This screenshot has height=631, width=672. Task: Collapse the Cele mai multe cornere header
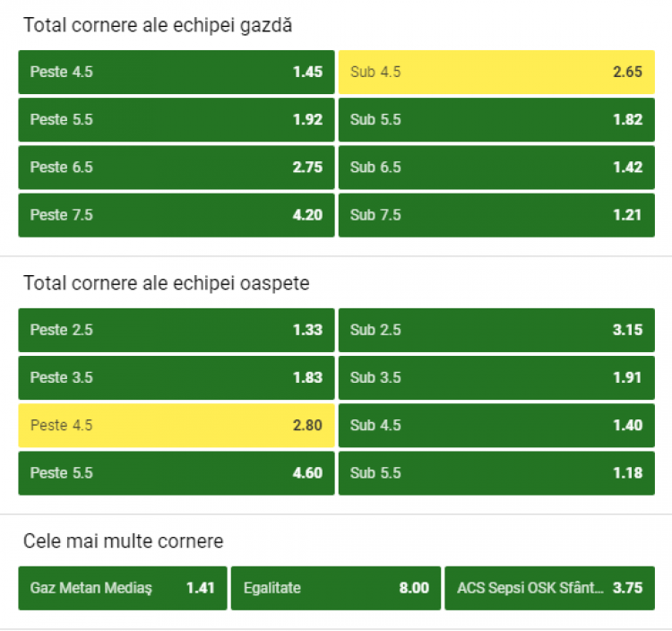124,541
